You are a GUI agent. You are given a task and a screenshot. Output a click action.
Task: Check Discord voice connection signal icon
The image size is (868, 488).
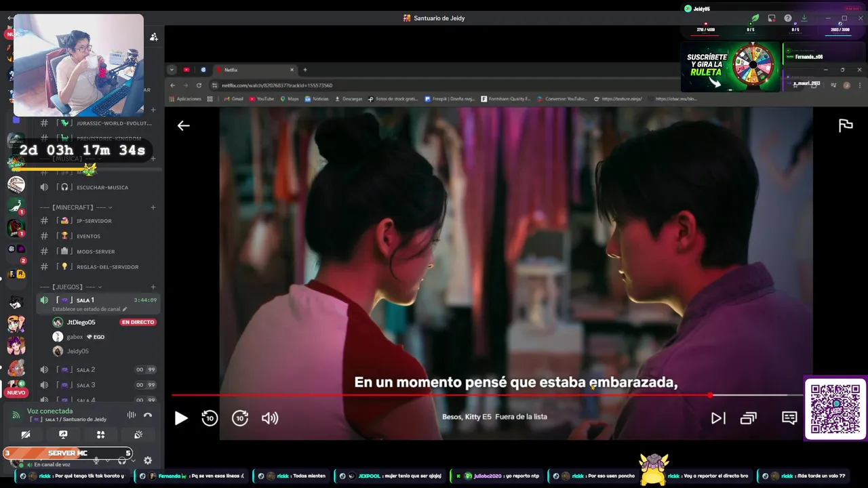click(x=16, y=415)
